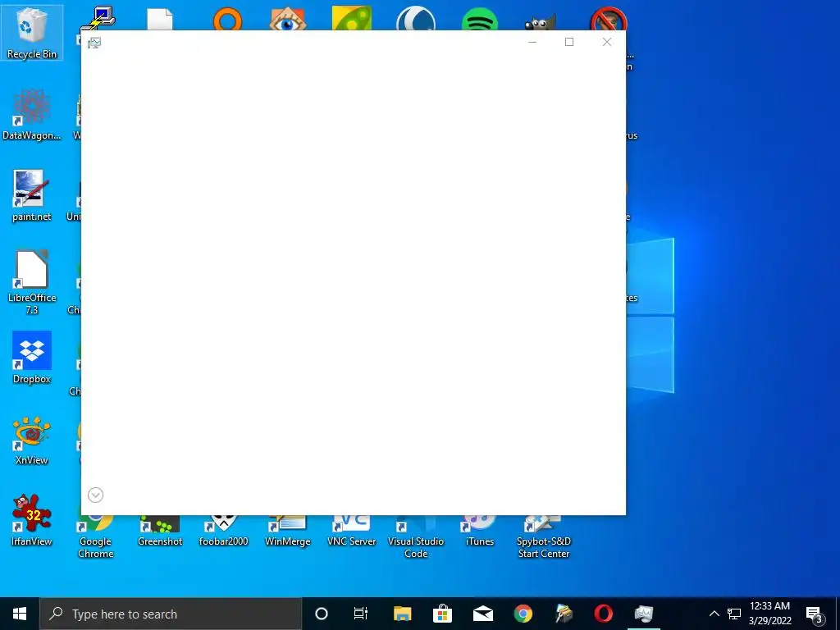Select the Spybot-S&D Start Center shortcut
This screenshot has height=630, width=840.
coord(544,536)
